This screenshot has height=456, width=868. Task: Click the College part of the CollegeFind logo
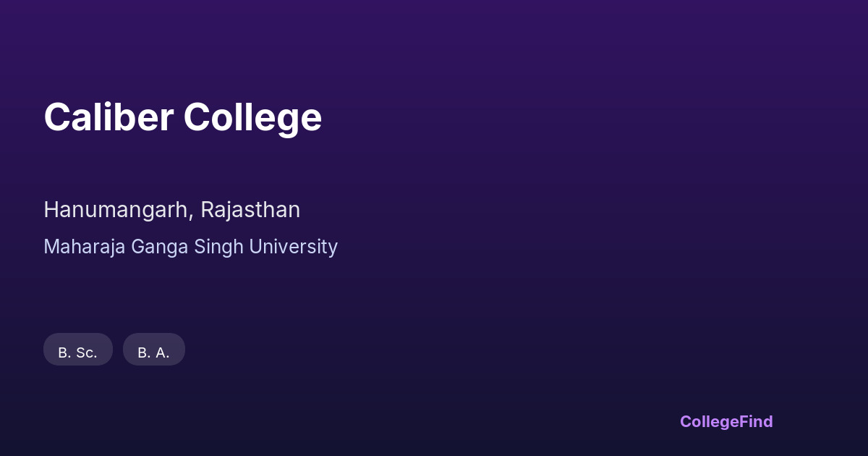(x=709, y=421)
